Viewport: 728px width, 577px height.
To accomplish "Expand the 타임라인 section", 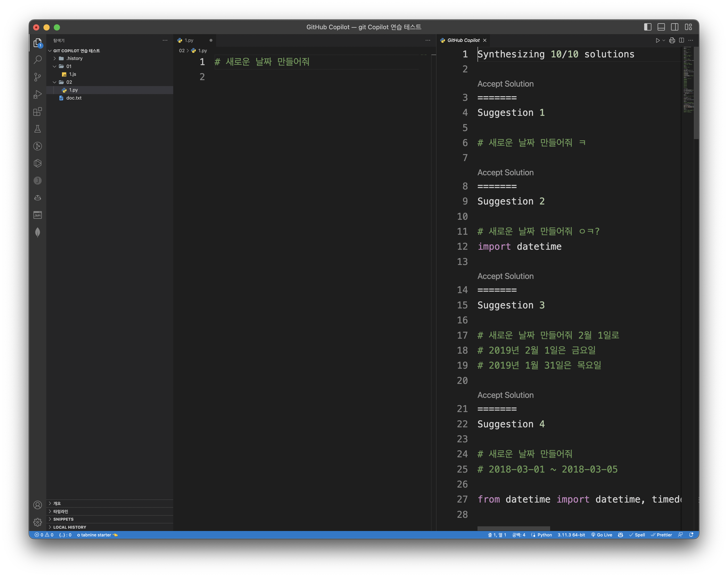I will coord(110,511).
